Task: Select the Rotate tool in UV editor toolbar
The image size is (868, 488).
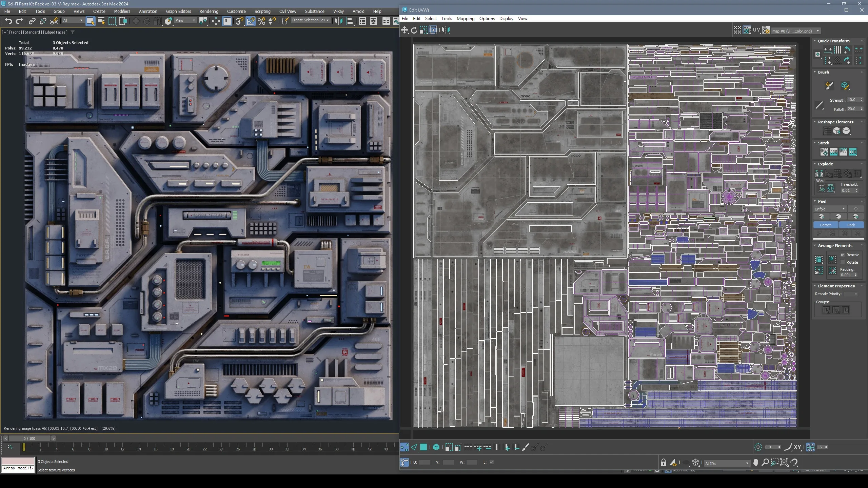Action: coord(414,30)
